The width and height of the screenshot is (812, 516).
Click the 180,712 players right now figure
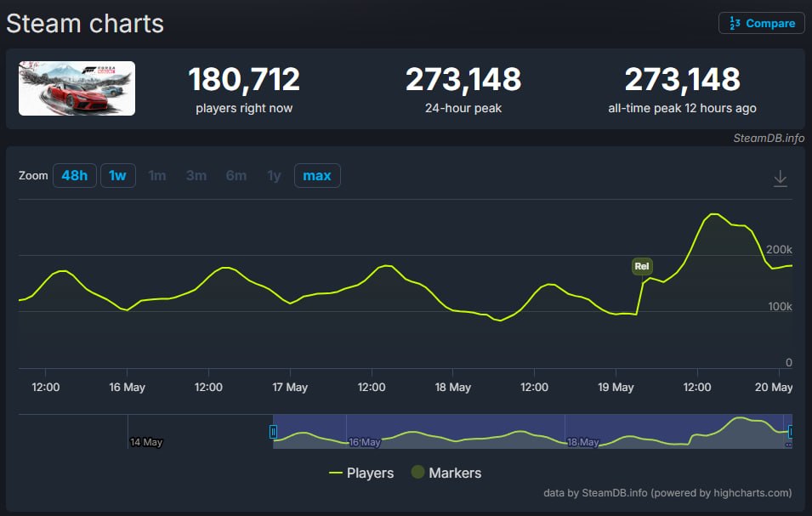[x=244, y=79]
